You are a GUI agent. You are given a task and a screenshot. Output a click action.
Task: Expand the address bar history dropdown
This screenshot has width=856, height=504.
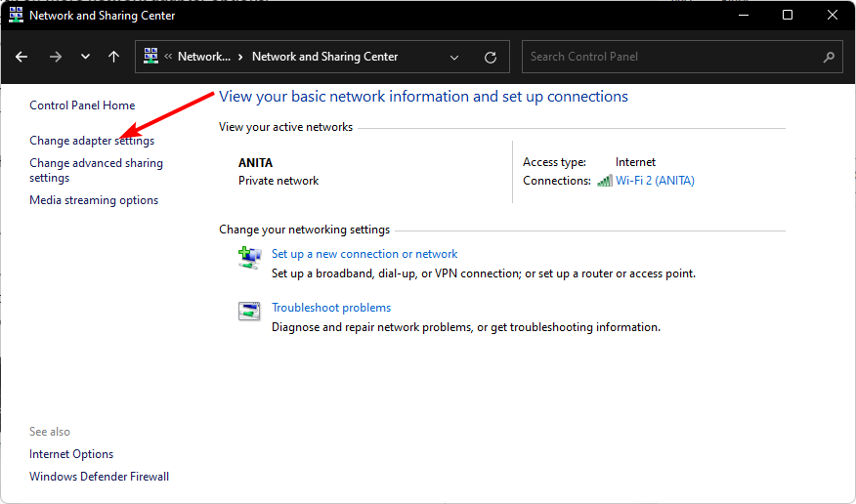[x=454, y=57]
